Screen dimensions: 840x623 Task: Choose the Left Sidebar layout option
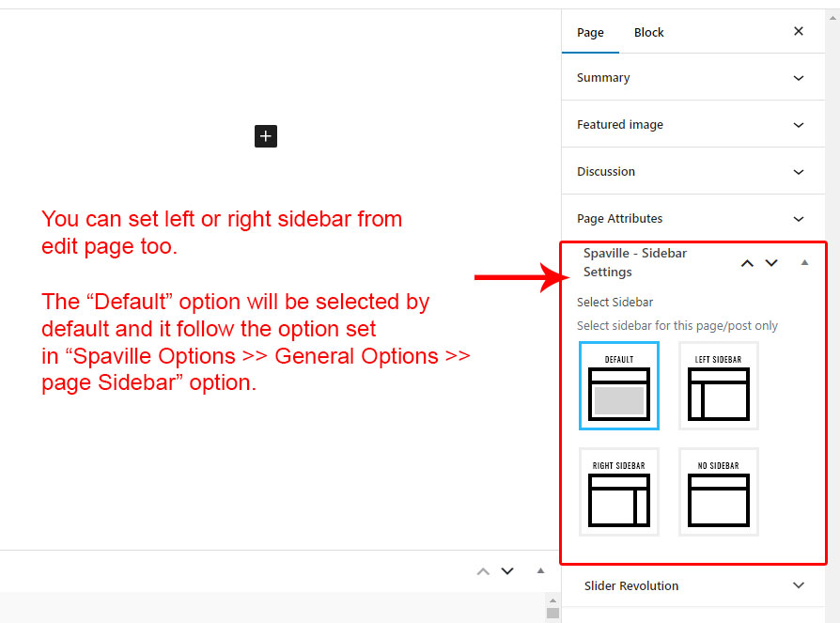[718, 385]
